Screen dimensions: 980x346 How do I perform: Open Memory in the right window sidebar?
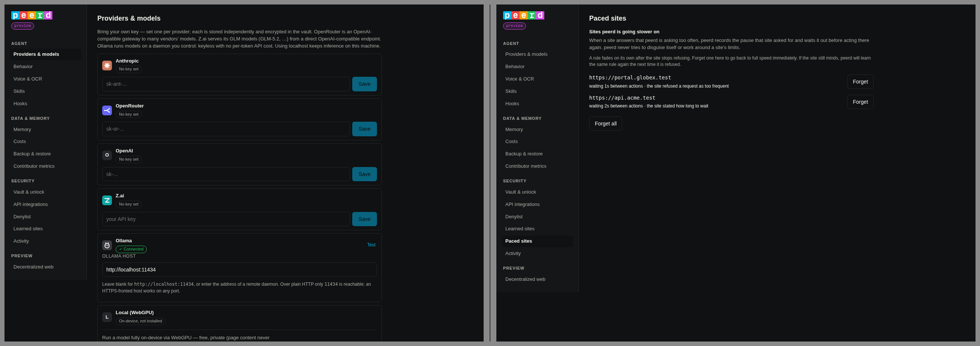click(x=537, y=130)
